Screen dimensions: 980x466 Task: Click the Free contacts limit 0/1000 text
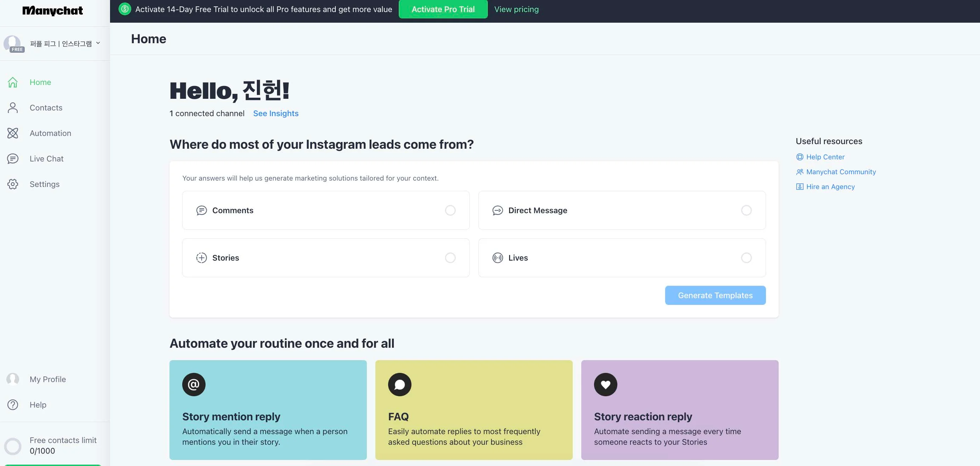coord(63,445)
